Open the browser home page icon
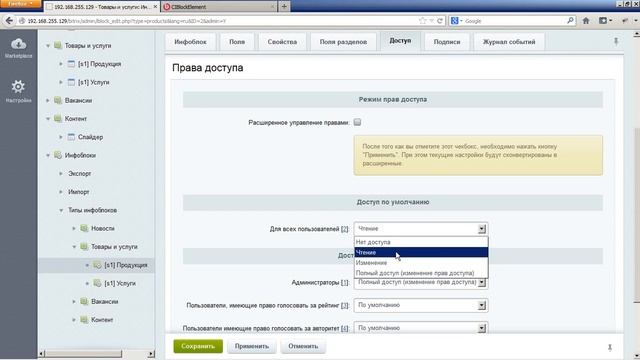The image size is (640, 360). click(x=586, y=21)
